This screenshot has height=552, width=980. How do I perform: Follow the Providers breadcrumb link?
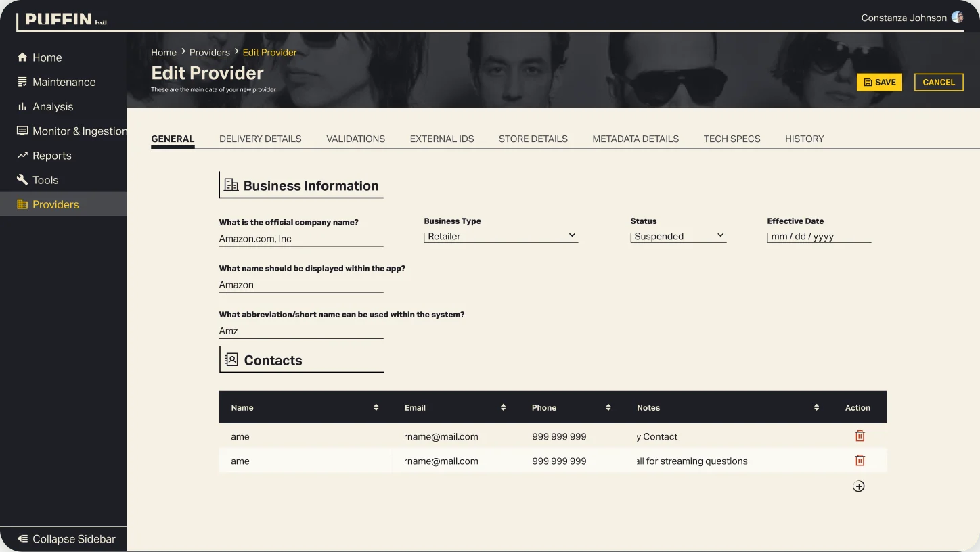[x=210, y=52]
